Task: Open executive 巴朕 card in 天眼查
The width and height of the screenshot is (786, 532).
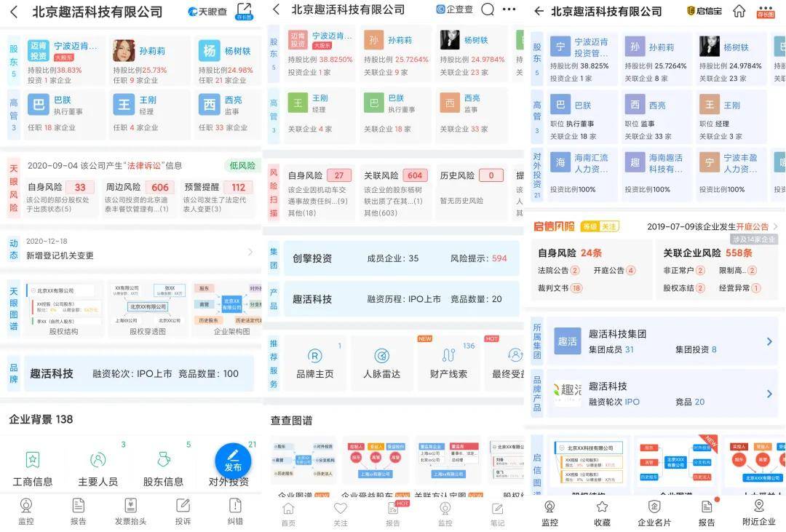Action: click(63, 114)
